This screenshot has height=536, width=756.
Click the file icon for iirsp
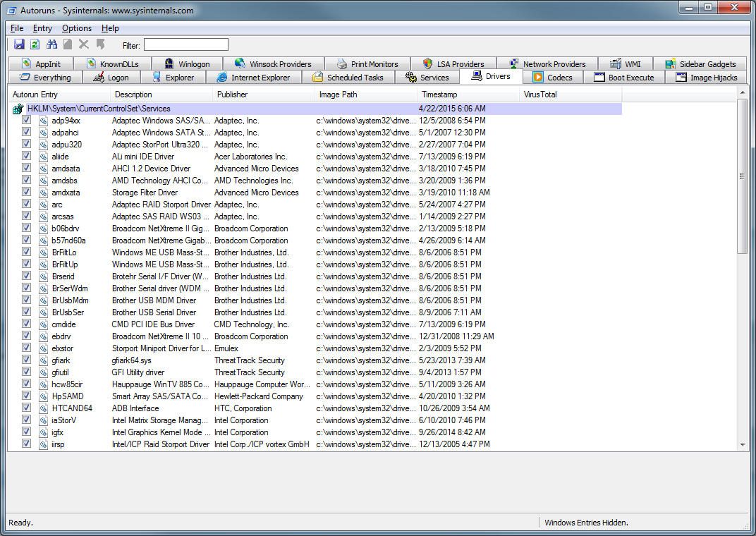click(x=44, y=444)
